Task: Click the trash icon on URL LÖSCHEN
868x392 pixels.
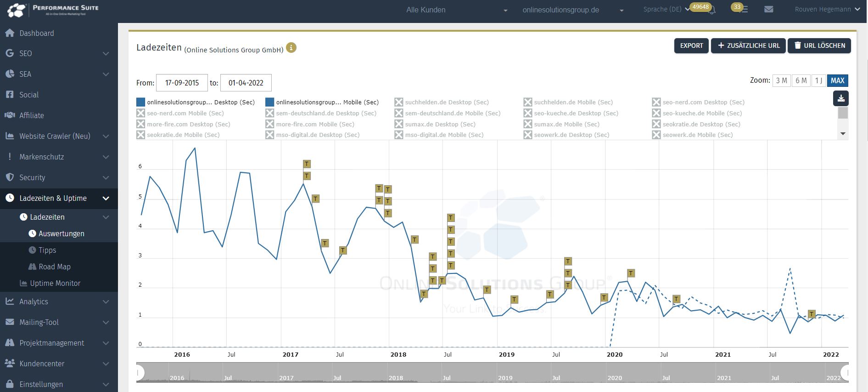Action: (x=798, y=45)
